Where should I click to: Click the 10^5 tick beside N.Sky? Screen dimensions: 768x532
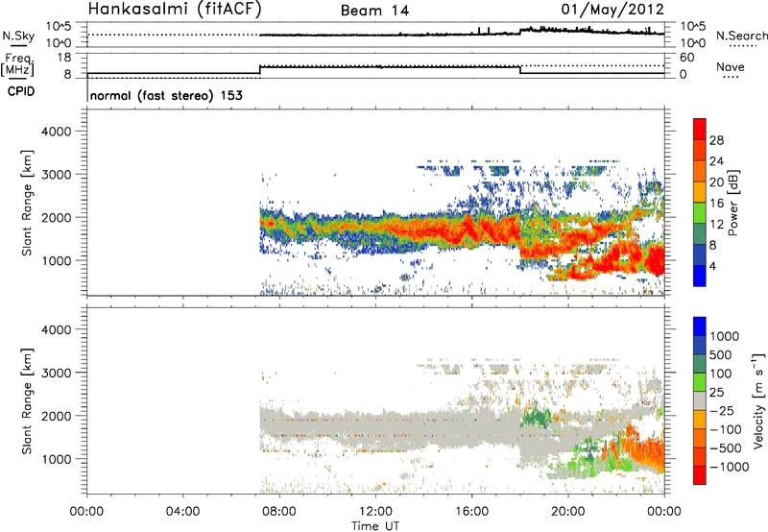pyautogui.click(x=59, y=26)
